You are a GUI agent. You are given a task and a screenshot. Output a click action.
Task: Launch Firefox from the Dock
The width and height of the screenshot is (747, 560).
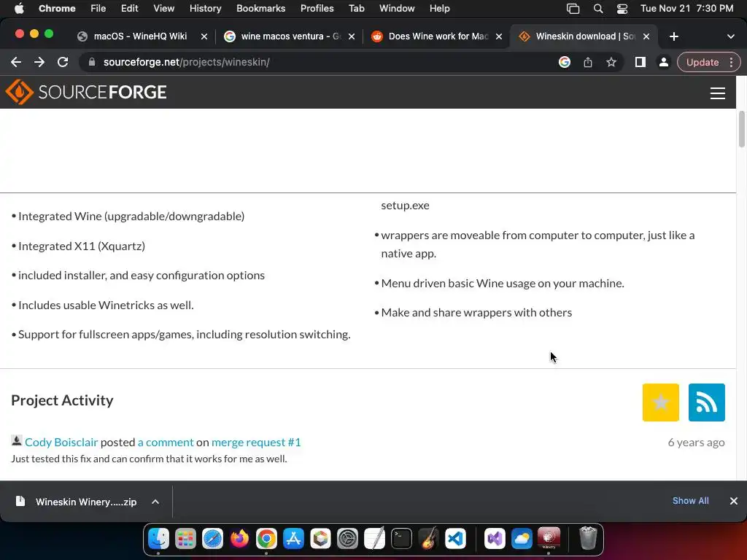(x=239, y=539)
